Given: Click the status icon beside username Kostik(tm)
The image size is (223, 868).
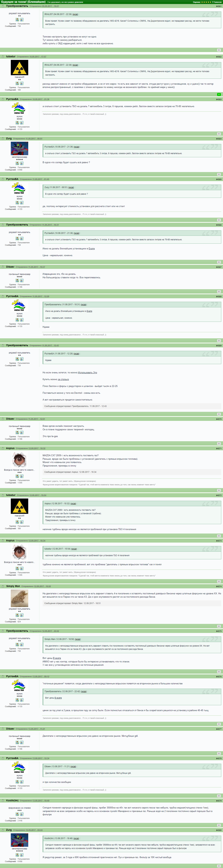Looking at the screenshot, I should point(3,801).
